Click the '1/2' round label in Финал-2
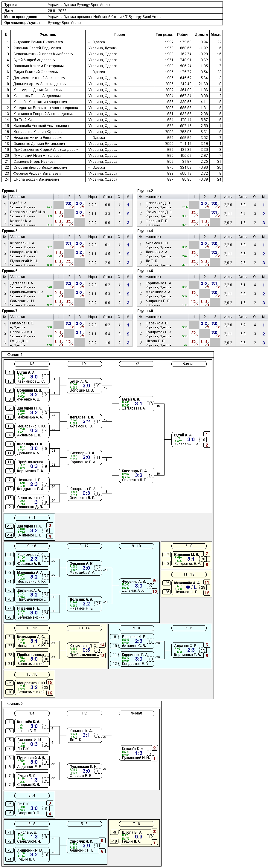 (84, 714)
